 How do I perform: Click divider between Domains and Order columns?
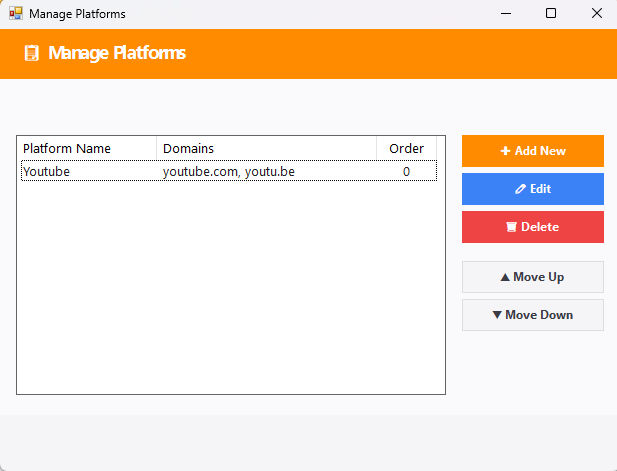point(377,149)
